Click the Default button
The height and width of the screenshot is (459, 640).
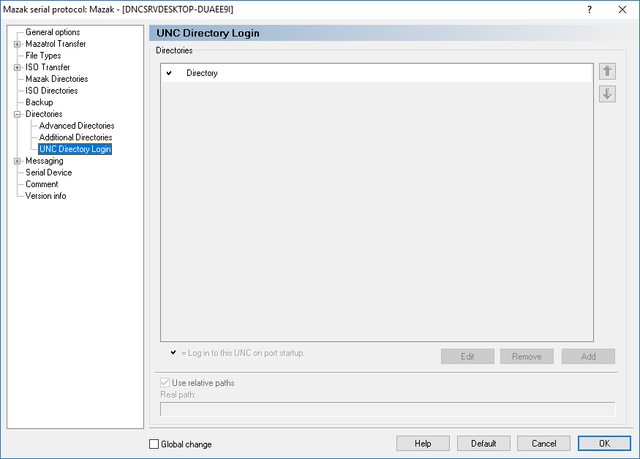484,443
